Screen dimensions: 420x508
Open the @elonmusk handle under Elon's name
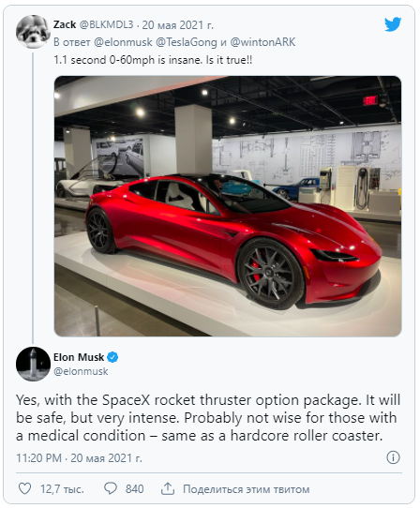point(81,371)
